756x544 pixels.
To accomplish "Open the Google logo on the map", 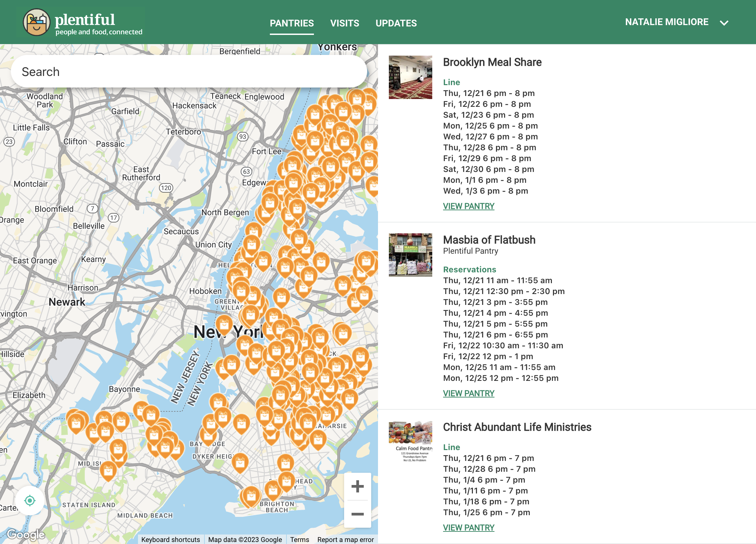I will (26, 535).
